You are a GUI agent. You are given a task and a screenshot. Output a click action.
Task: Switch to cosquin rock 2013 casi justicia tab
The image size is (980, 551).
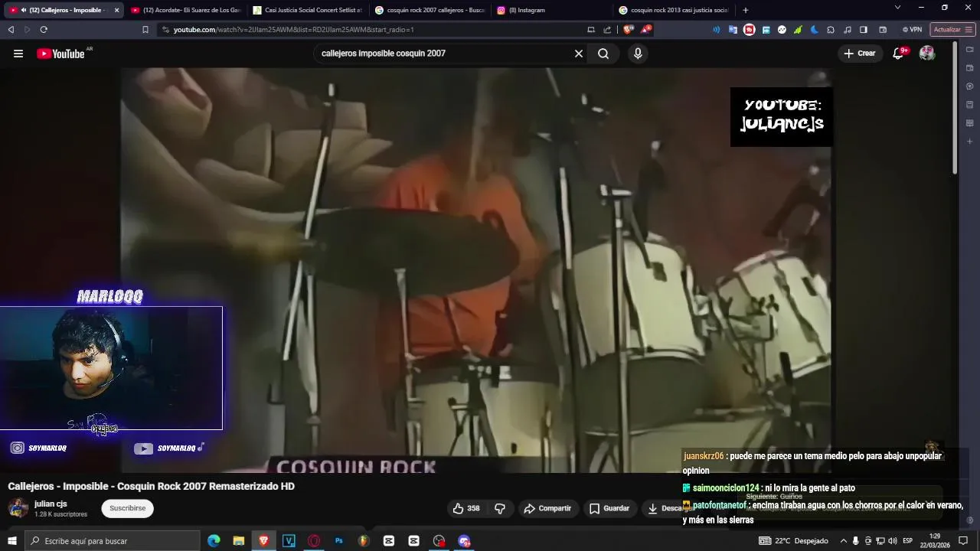click(674, 10)
